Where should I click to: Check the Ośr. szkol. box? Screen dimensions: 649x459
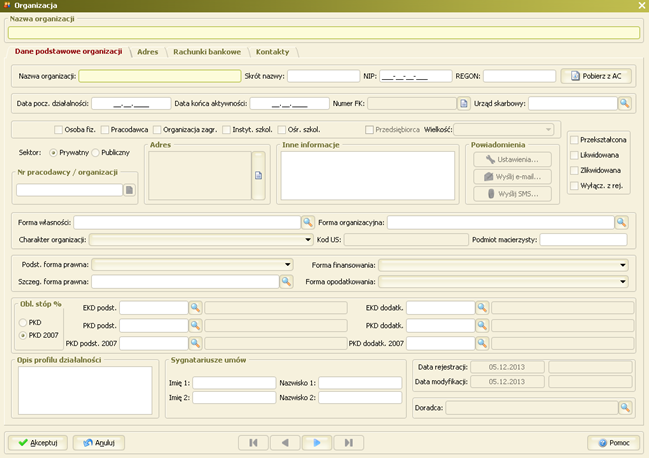(282, 130)
